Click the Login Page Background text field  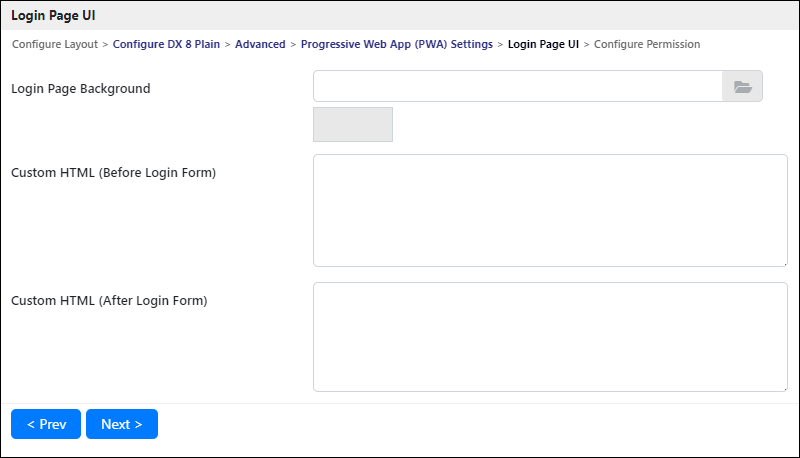(x=518, y=86)
